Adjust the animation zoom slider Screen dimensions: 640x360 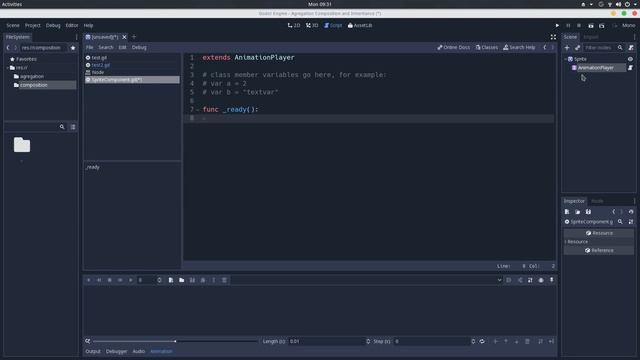tap(176, 341)
